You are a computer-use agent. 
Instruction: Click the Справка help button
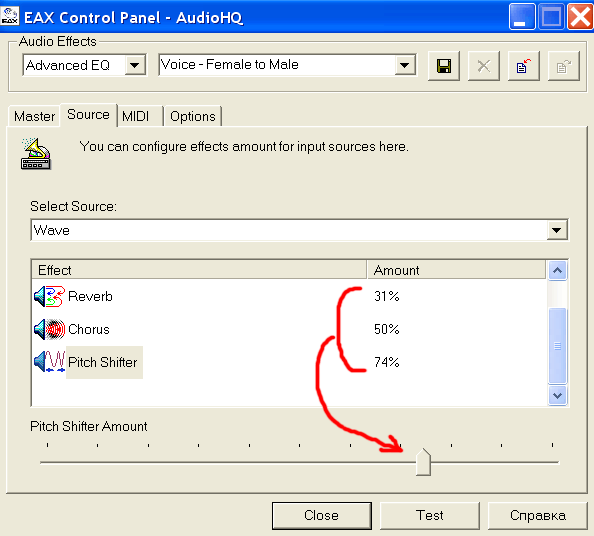pos(538,516)
